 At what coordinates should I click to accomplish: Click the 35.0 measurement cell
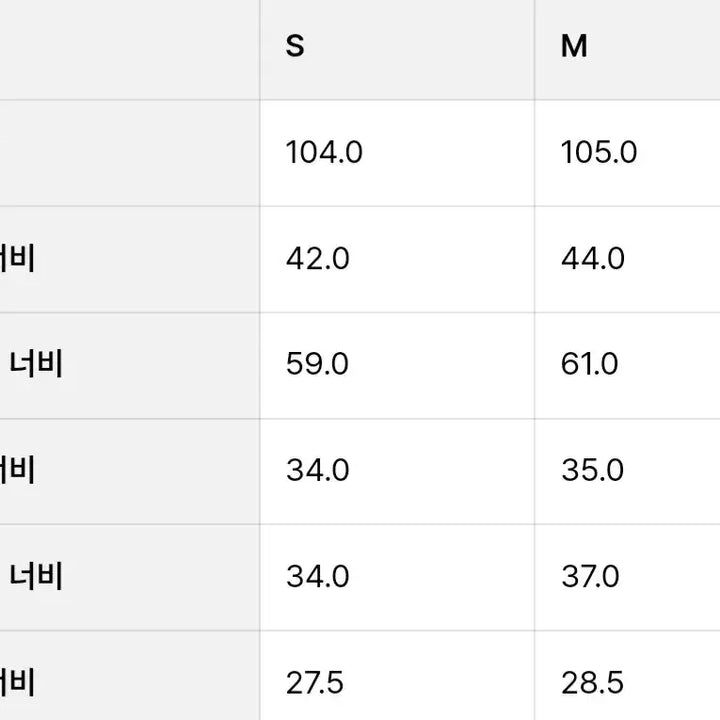(x=593, y=471)
